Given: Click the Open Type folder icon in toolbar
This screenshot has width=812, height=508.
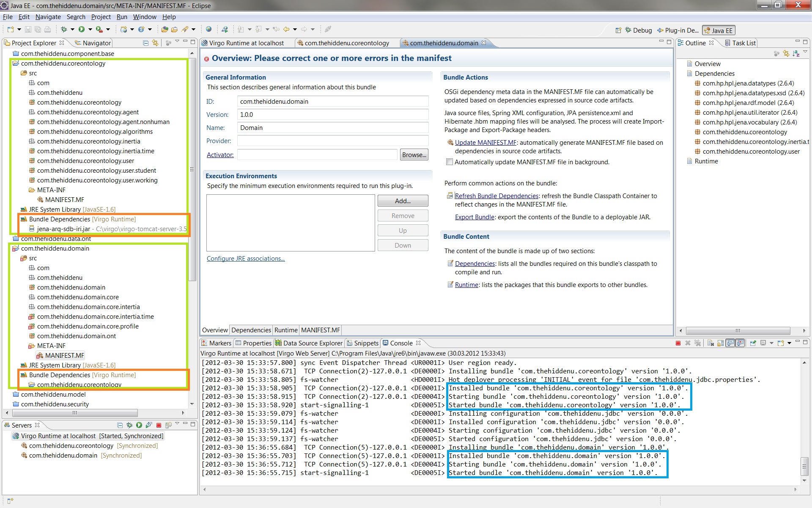Looking at the screenshot, I should click(x=165, y=29).
